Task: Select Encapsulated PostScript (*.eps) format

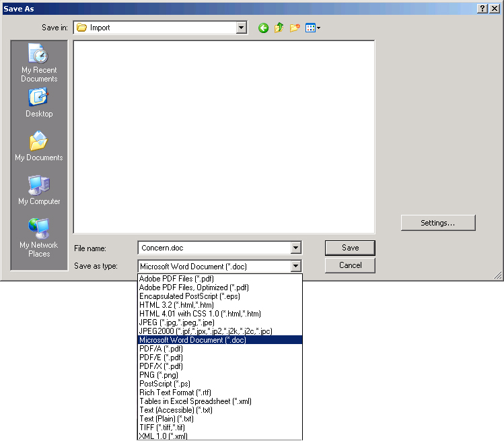Action: click(220, 296)
